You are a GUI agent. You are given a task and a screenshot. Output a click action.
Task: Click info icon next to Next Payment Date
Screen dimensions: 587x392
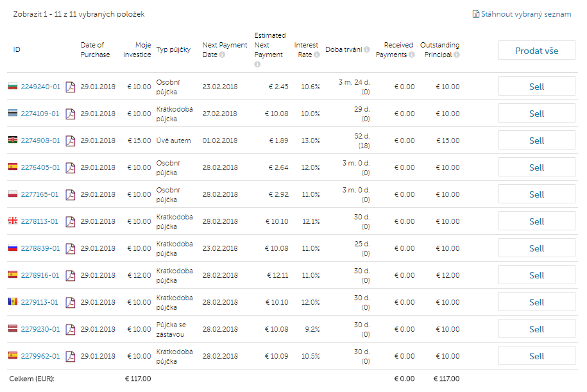(223, 55)
